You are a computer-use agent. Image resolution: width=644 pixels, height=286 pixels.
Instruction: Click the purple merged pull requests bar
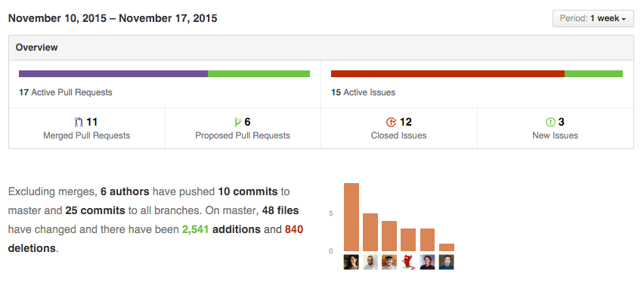(113, 74)
